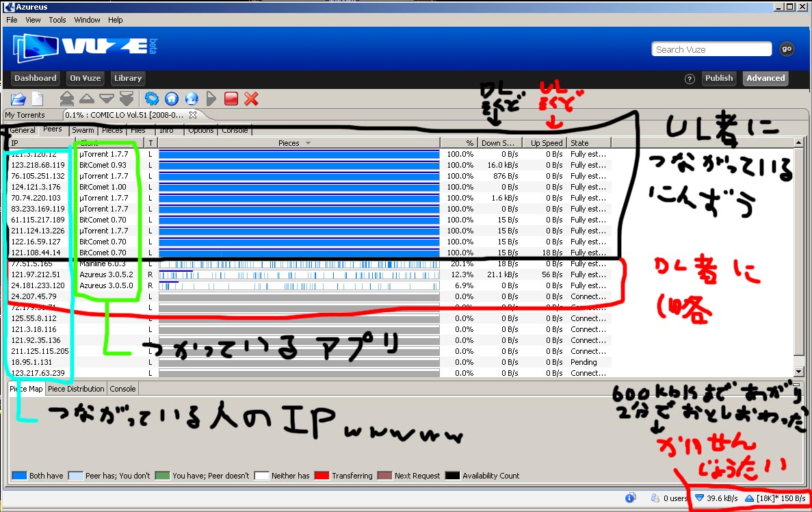Click the blue gear toolbar icon
Viewport: 812px width, 512px height.
click(152, 99)
